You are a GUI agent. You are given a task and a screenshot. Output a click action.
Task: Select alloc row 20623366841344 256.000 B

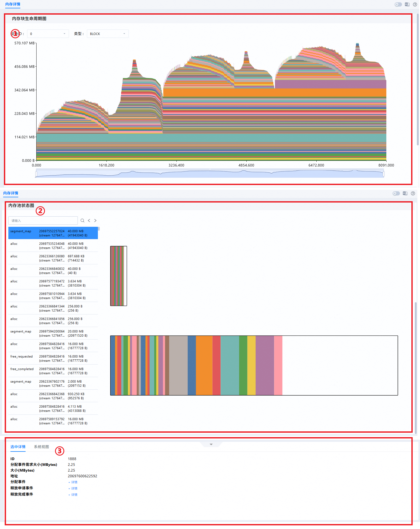pos(53,308)
